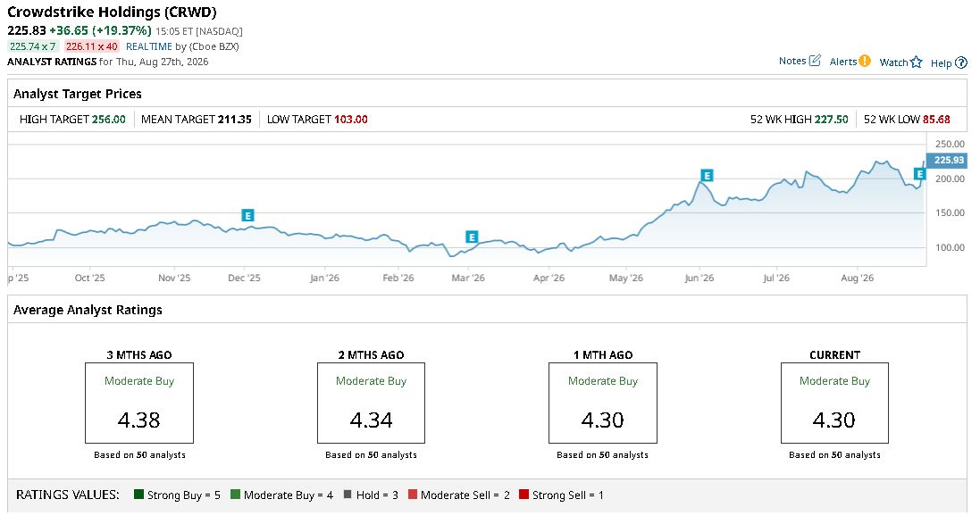Screen dimensions: 980x524
Task: Click the MEAN TARGET 211.35 value
Action: [234, 120]
